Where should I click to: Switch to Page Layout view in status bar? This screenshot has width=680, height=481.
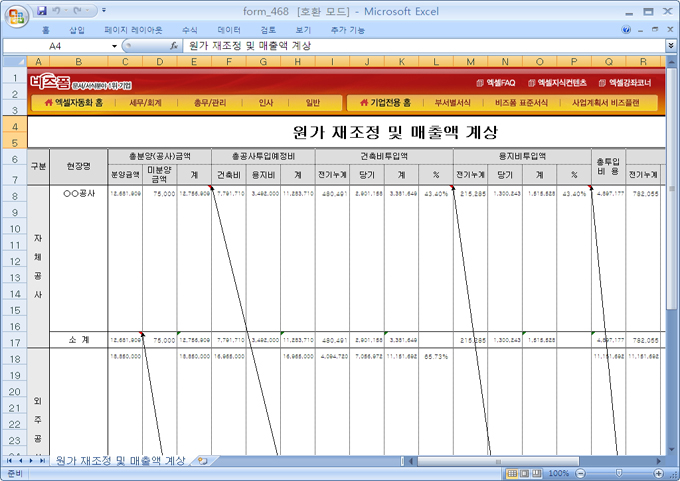(x=525, y=473)
